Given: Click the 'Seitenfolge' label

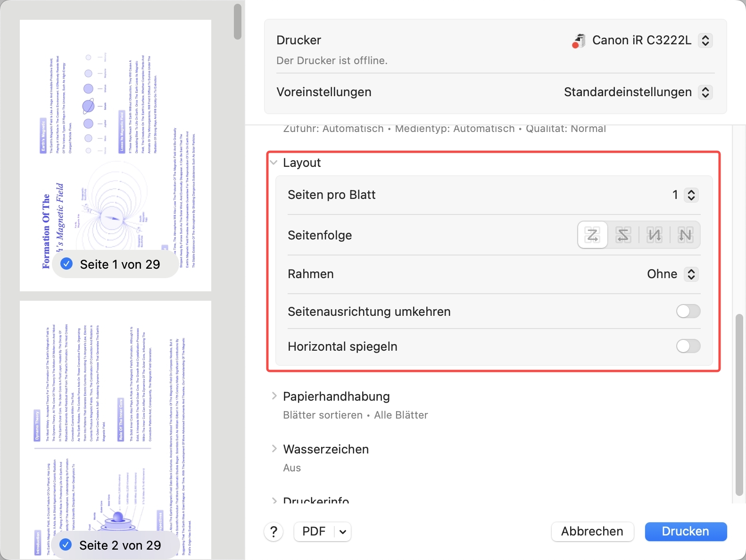Looking at the screenshot, I should click(x=320, y=235).
